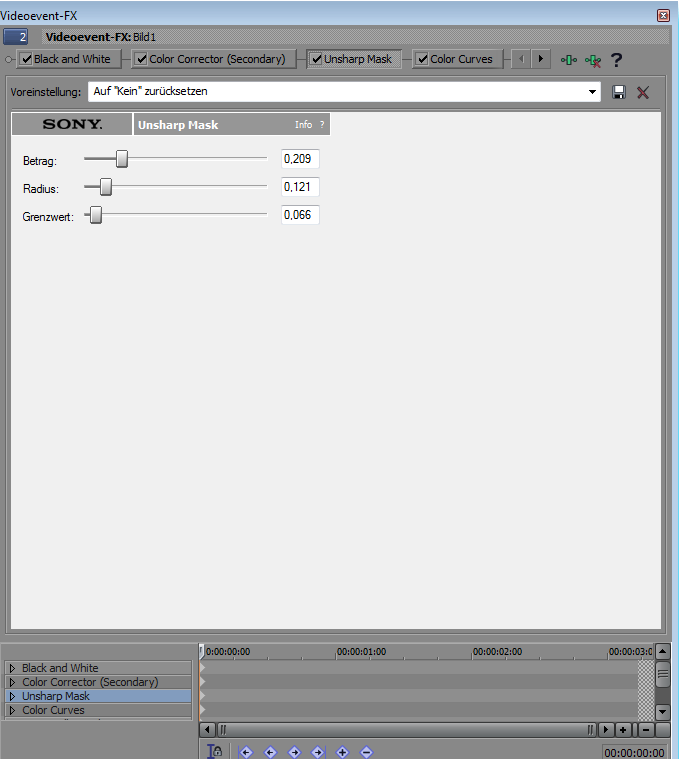Delete preset using the red X icon
Screen dimensions: 679x759
coord(643,92)
